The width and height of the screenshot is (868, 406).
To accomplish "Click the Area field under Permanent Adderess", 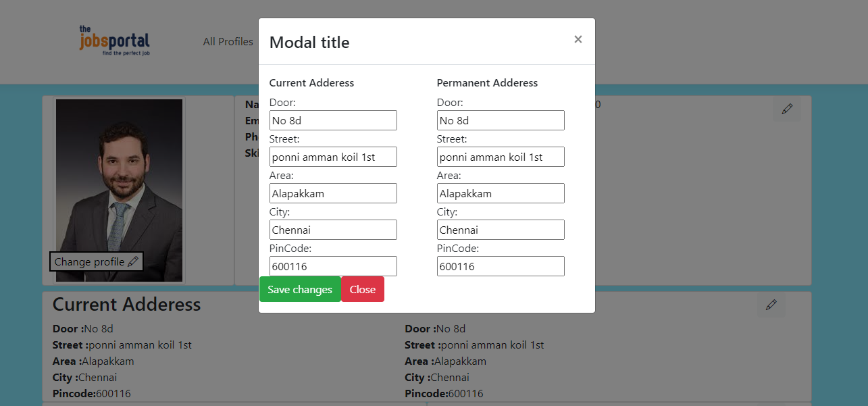I will click(500, 193).
